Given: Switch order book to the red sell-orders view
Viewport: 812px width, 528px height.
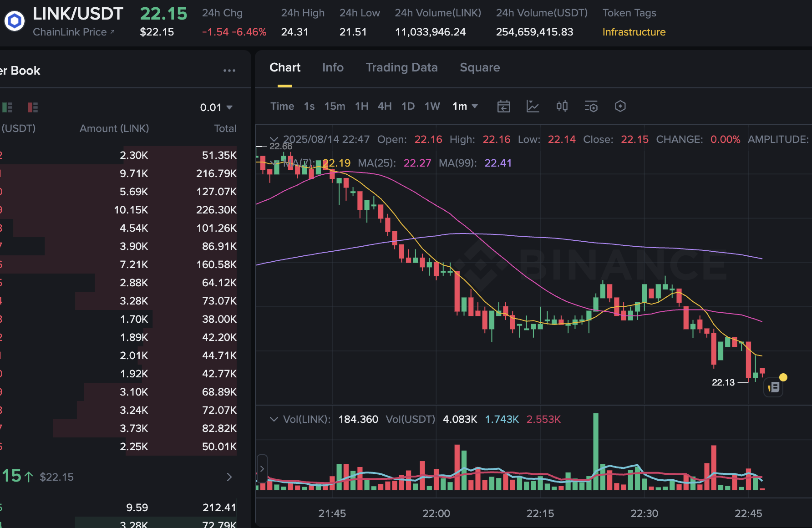Looking at the screenshot, I should coord(33,107).
